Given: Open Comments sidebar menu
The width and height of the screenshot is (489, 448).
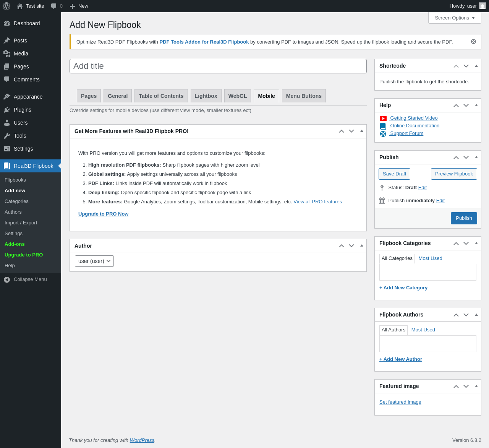Looking at the screenshot, I should [x=31, y=80].
